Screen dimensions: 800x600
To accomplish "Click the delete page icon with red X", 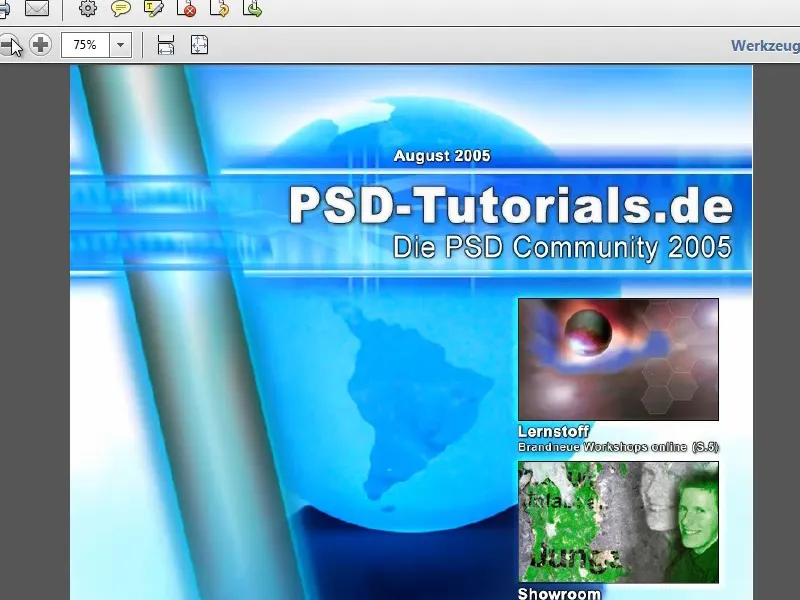I will click(187, 9).
